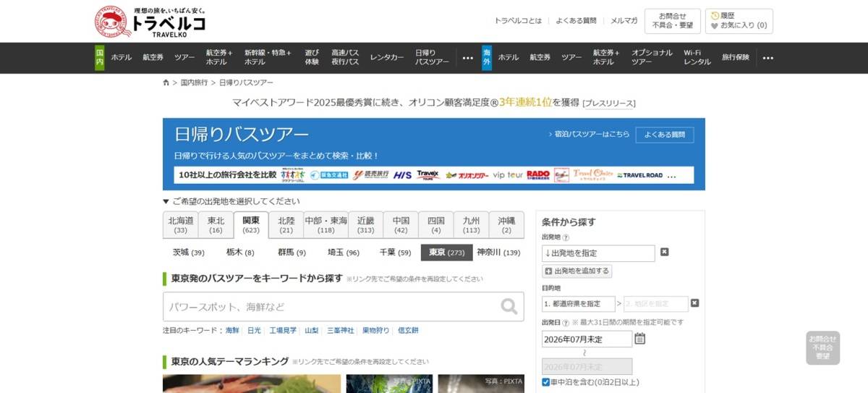Screen dimensions: 868x393
Task: Click the 国内 green label
Action: 100,58
